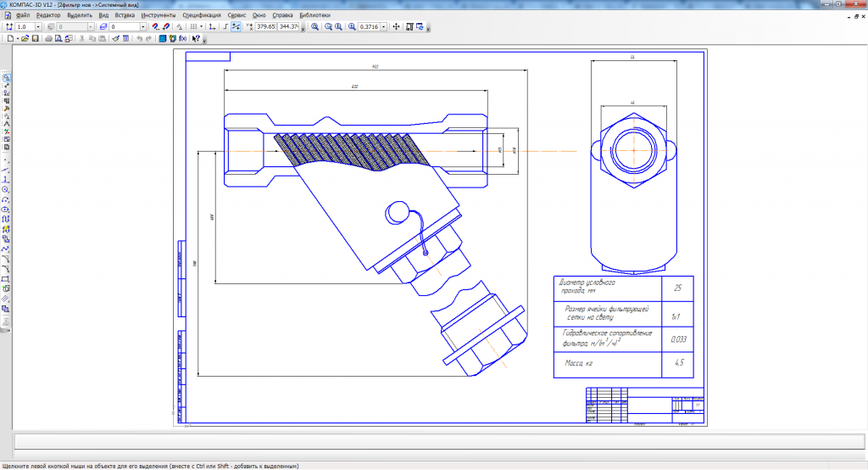Viewport: 868px width, 470px height.
Task: Click the zoom factor field 0.3716
Action: 369,26
